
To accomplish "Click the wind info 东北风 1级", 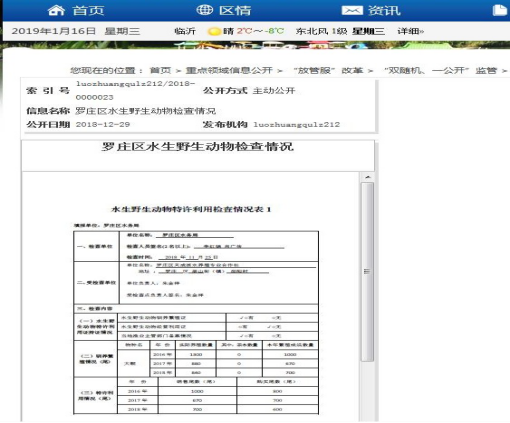I will coord(321,31).
